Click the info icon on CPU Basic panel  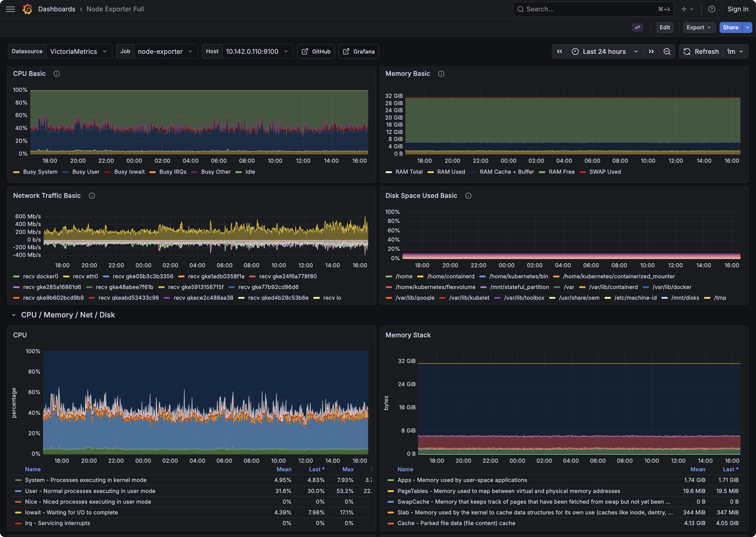coord(57,74)
